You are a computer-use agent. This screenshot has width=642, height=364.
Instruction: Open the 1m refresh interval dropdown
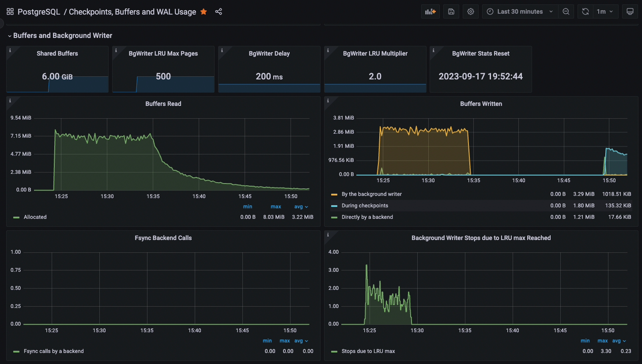(605, 12)
